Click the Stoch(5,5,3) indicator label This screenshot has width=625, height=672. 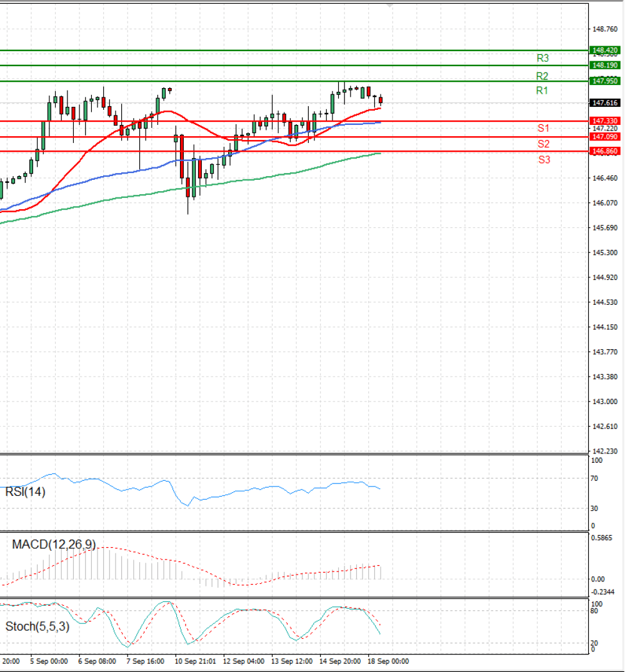(x=37, y=626)
